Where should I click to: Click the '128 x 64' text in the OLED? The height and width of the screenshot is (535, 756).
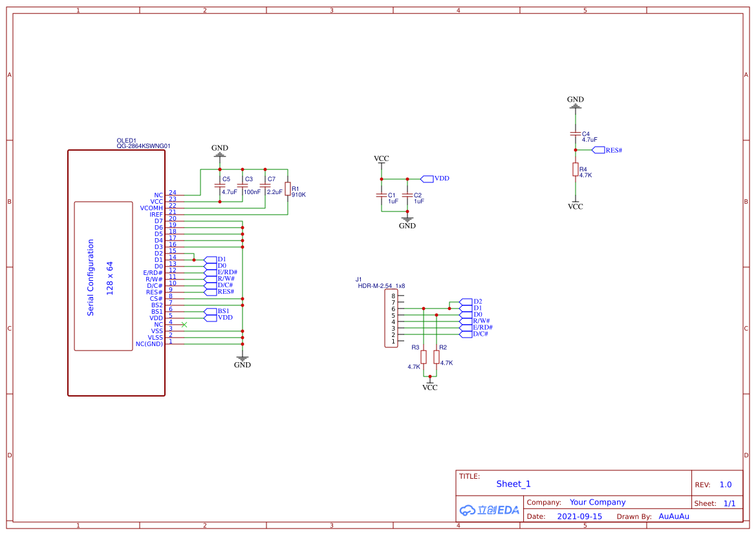point(110,278)
